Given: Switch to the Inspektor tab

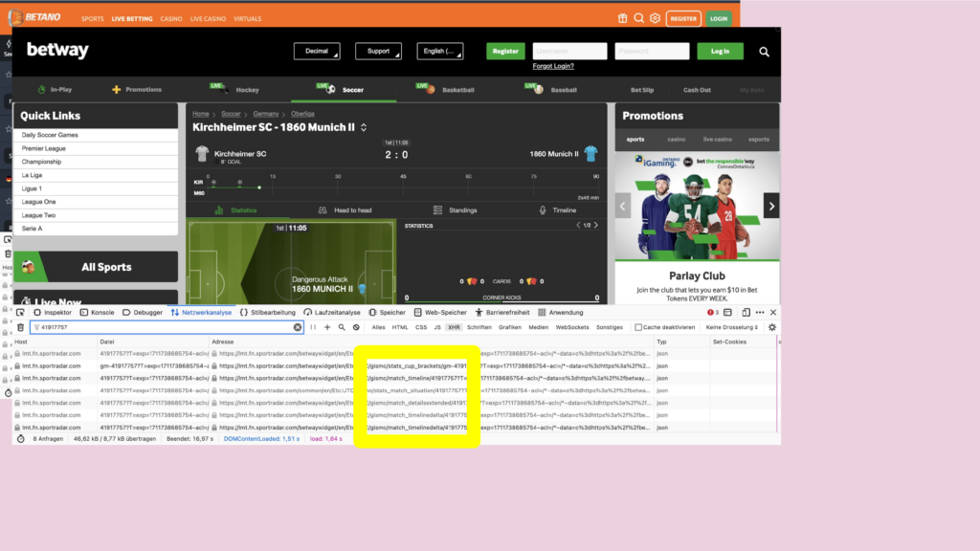Looking at the screenshot, I should coord(53,313).
